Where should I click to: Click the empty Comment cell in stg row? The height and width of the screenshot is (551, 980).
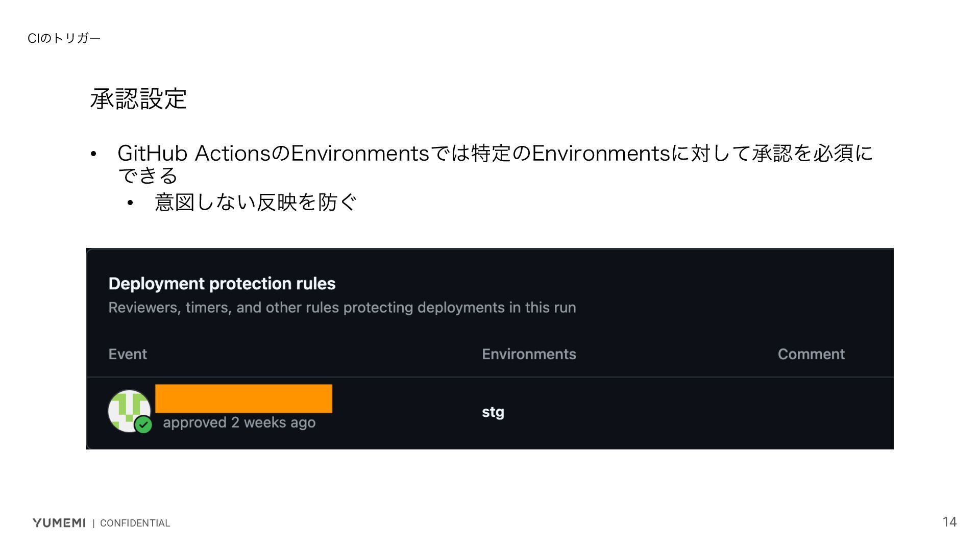click(811, 412)
